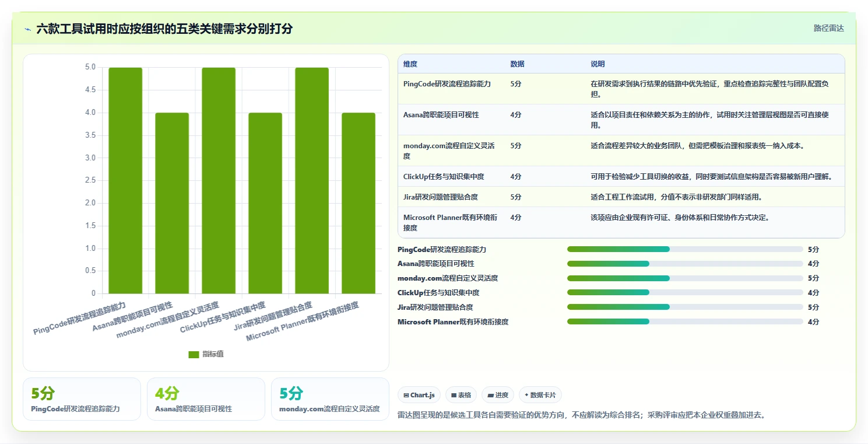Click the lightning icon beside the title
868x444 pixels.
28,29
